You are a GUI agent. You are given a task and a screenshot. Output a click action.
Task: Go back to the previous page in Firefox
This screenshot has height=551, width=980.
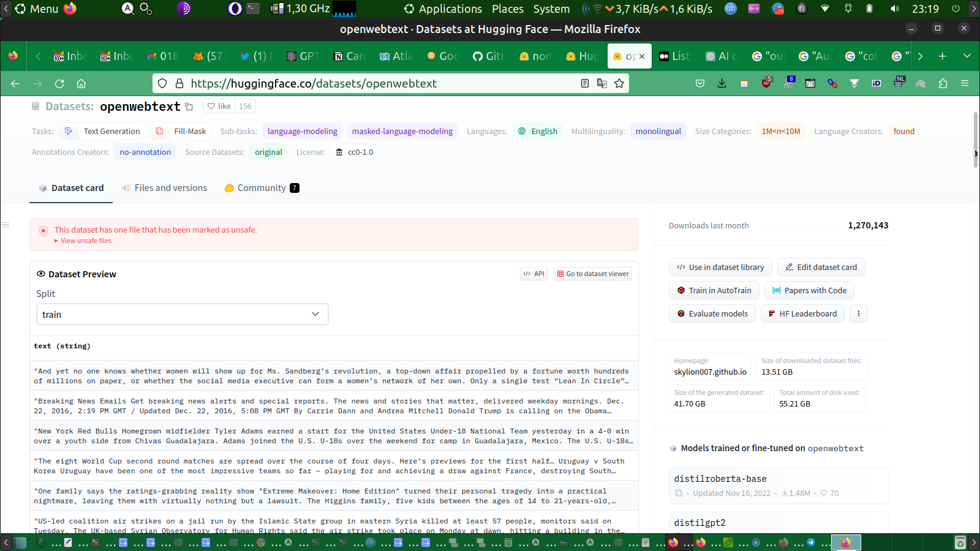coord(15,83)
